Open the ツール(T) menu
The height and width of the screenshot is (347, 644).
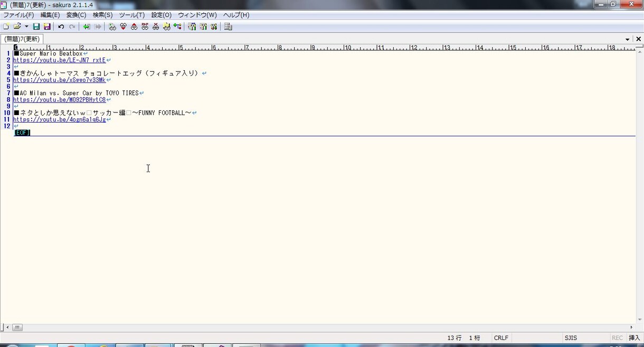coord(132,15)
